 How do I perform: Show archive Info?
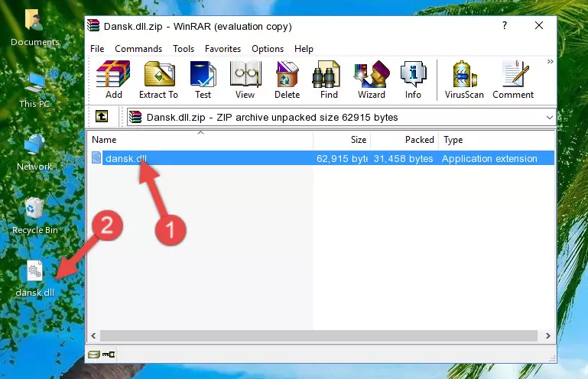pos(413,79)
